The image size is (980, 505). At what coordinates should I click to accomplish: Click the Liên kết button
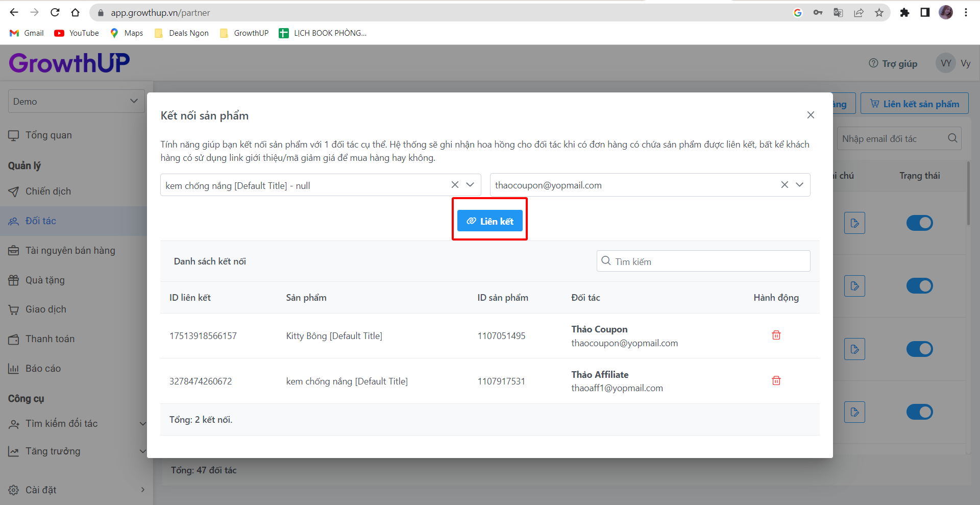(489, 221)
